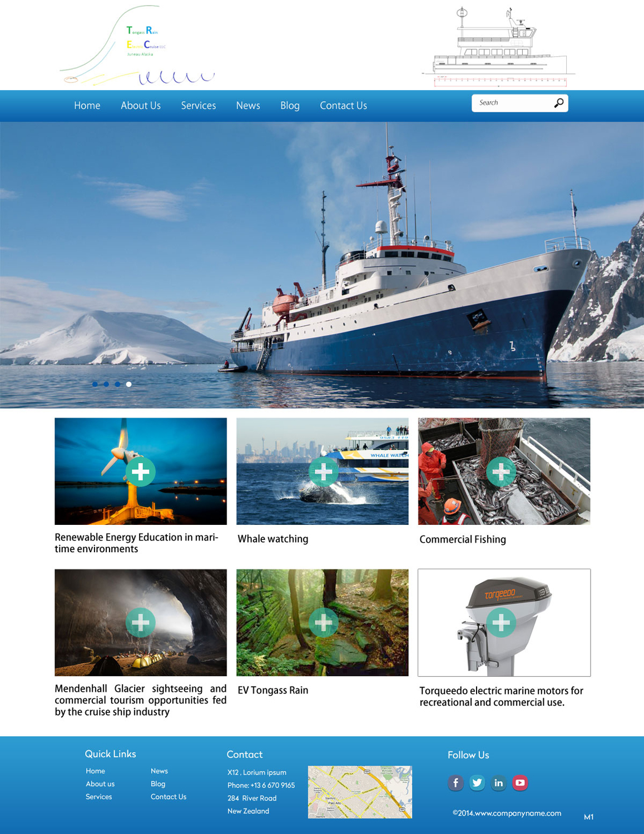
Task: Select the second slider dot
Action: (106, 384)
